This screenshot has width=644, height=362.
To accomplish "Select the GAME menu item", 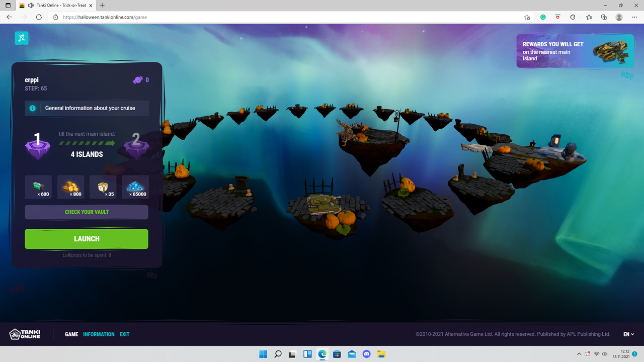I will pyautogui.click(x=71, y=334).
